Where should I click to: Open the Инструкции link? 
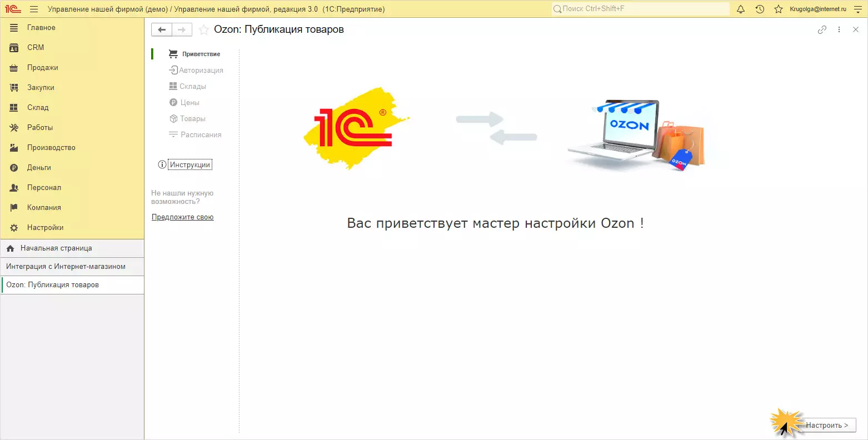point(190,165)
